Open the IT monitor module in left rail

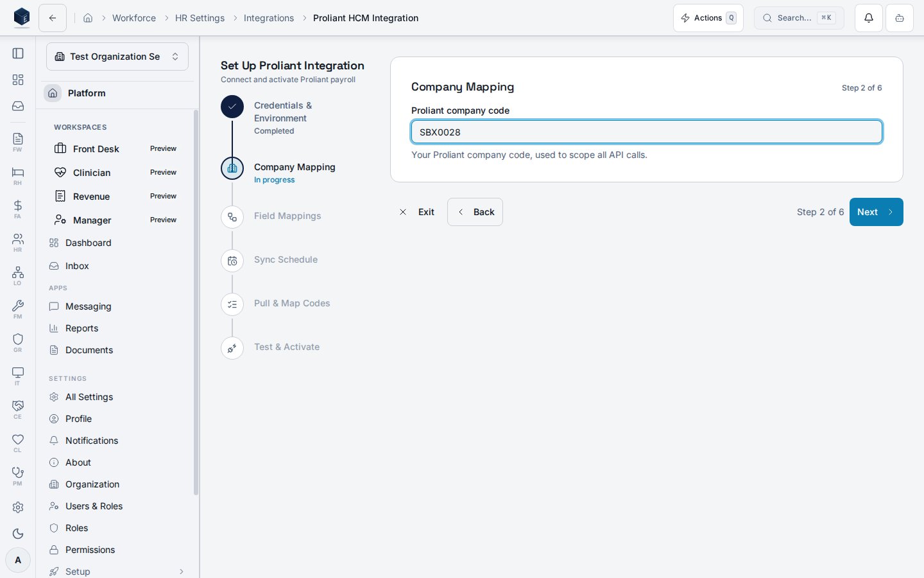click(18, 376)
